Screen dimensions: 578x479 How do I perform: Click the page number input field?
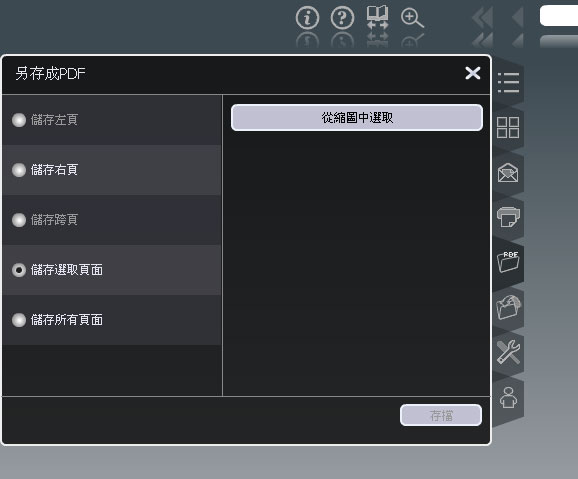tap(559, 15)
